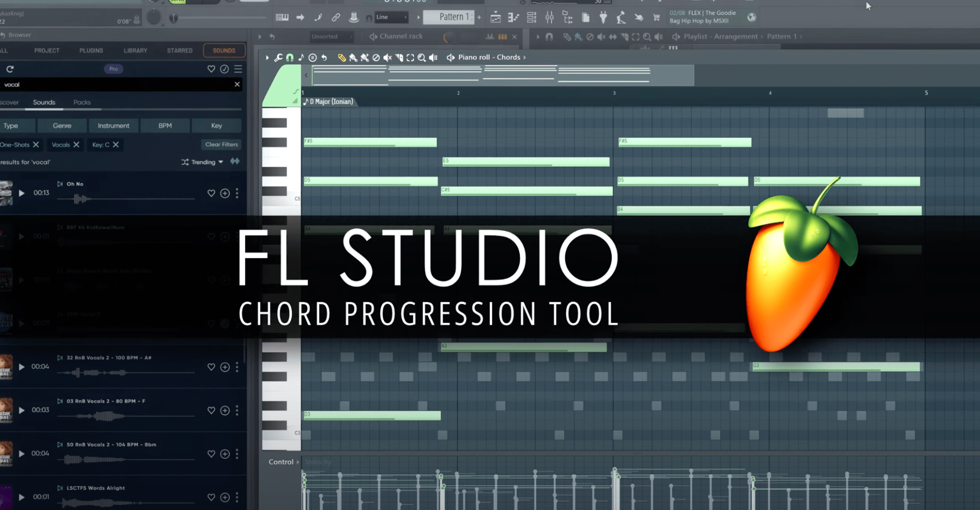Open the Playlist menu arrow
Screen dimensions: 980x510
[x=537, y=37]
